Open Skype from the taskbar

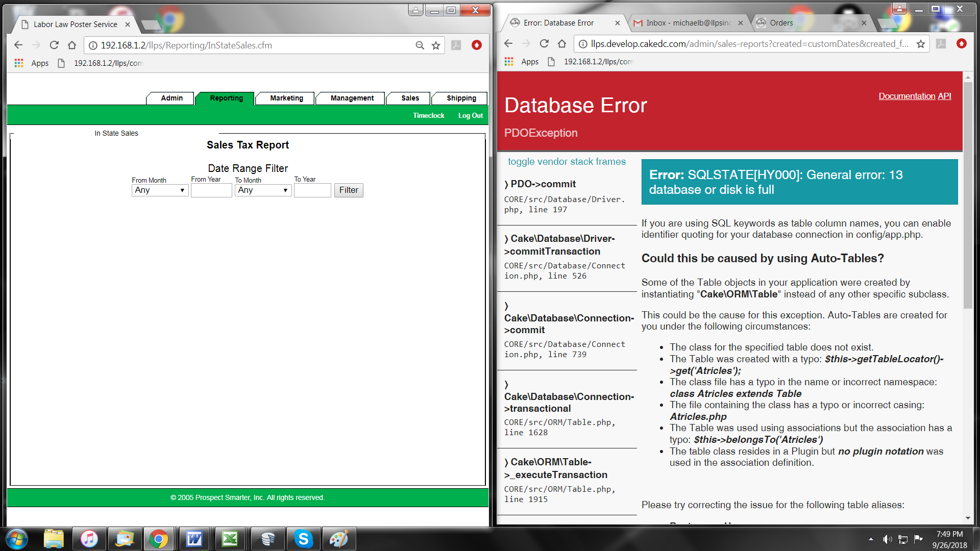303,539
